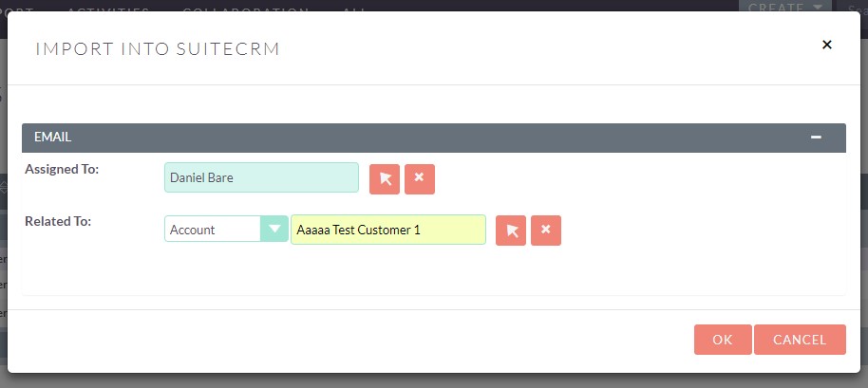
Task: Click the Aaaaa Test Customer 1 field
Action: [x=388, y=230]
